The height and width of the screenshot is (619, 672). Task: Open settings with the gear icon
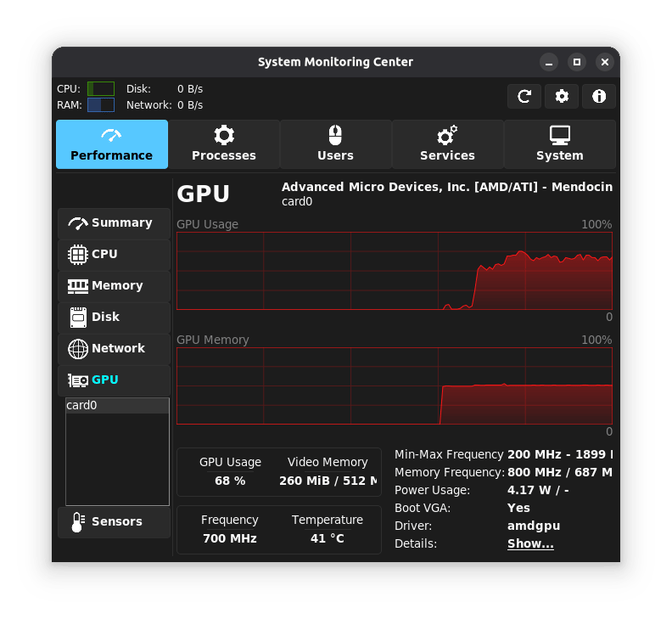pyautogui.click(x=562, y=97)
